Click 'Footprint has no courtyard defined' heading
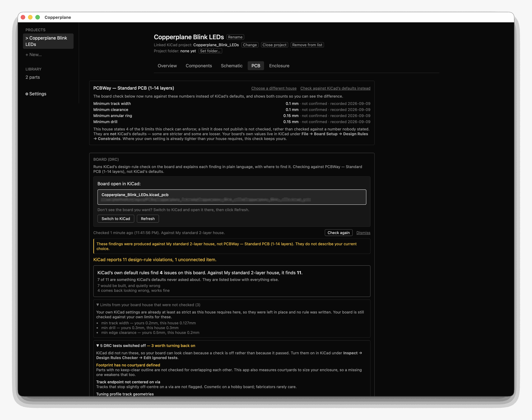Screen dimensions: 532x420 (128, 365)
